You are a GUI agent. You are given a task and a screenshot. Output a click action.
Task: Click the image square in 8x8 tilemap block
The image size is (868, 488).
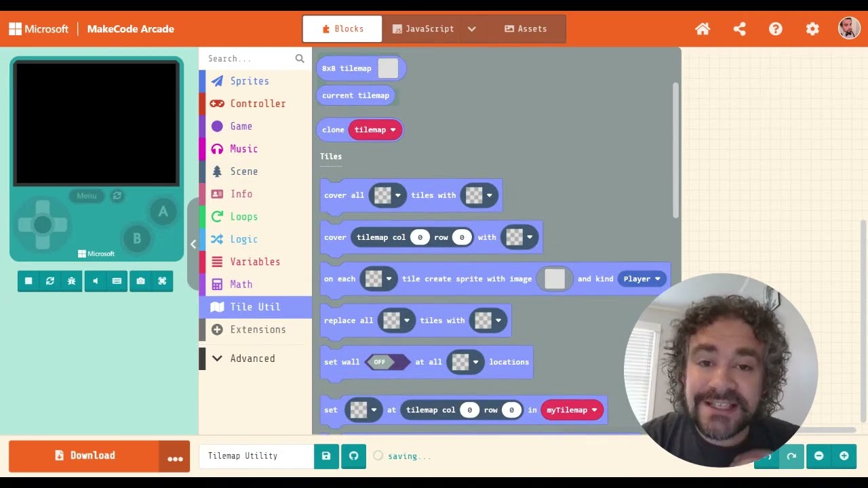[x=388, y=68]
